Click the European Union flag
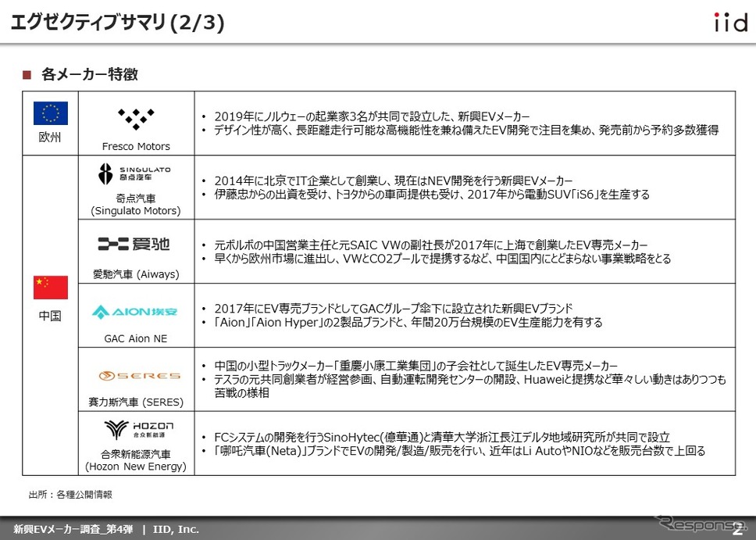The height and width of the screenshot is (540, 756). tap(51, 113)
